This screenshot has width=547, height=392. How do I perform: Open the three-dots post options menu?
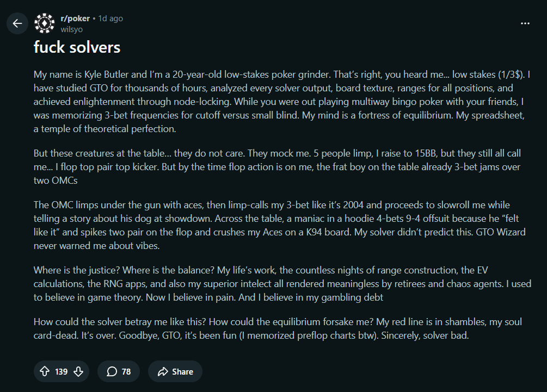(525, 23)
